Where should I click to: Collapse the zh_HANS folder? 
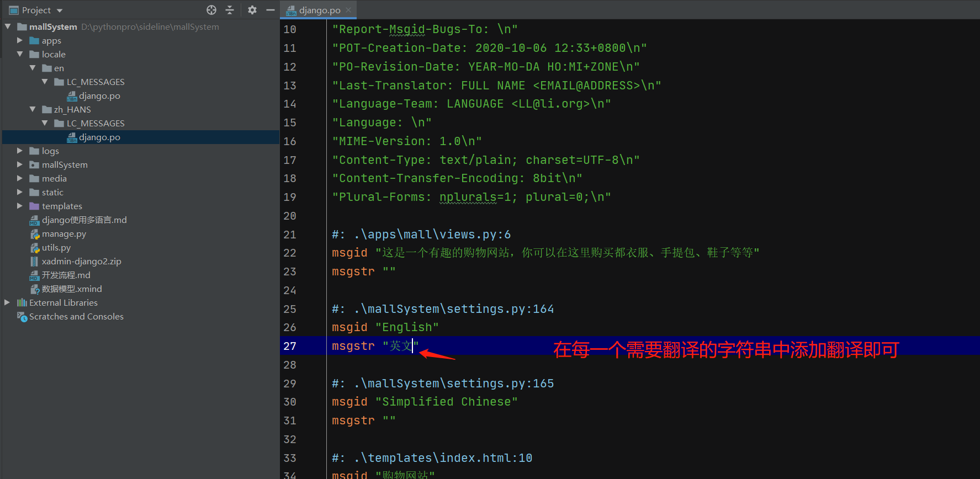tap(33, 109)
